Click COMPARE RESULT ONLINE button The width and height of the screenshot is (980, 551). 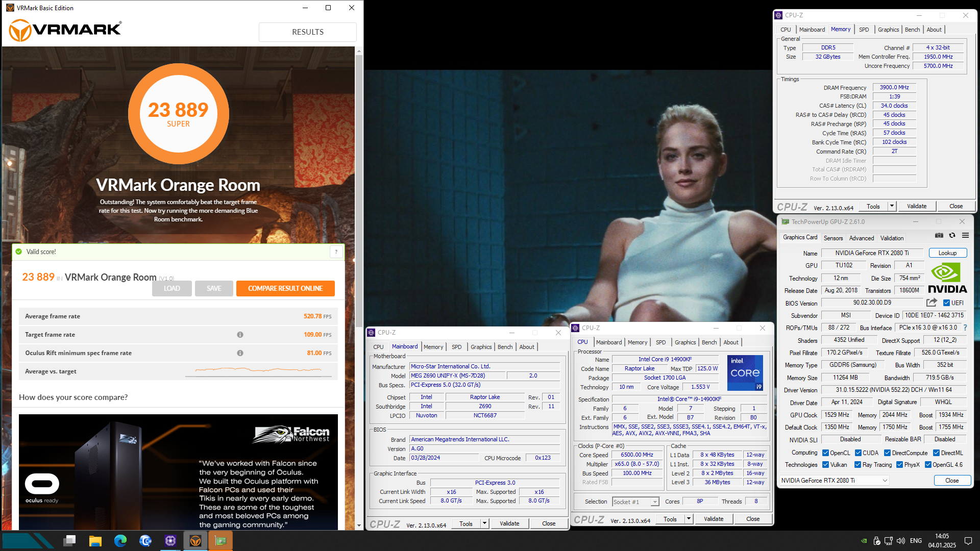[285, 288]
